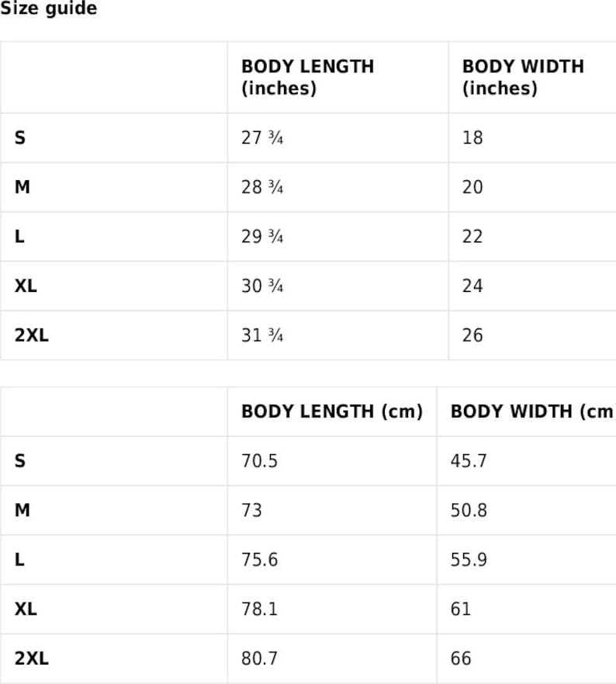The image size is (616, 684).
Task: Click the 70.5 cm body length cell
Action: click(259, 461)
